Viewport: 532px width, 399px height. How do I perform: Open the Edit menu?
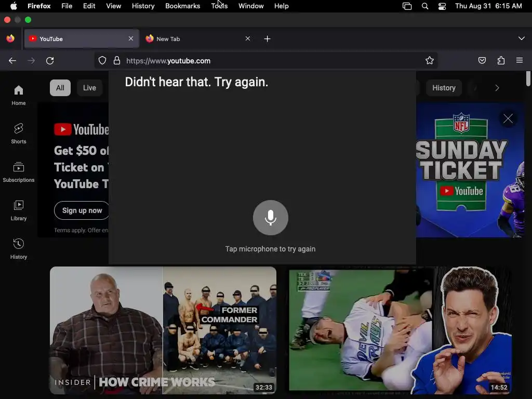pyautogui.click(x=89, y=6)
